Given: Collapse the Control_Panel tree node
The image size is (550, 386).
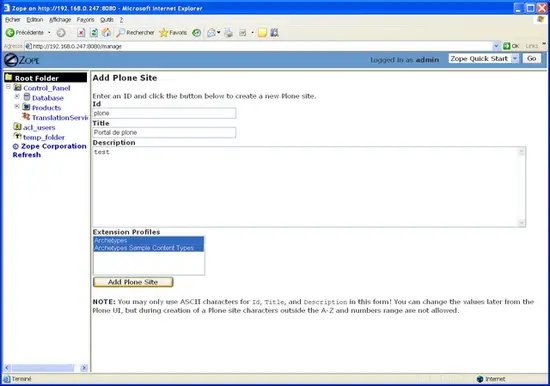Looking at the screenshot, I should click(x=8, y=87).
